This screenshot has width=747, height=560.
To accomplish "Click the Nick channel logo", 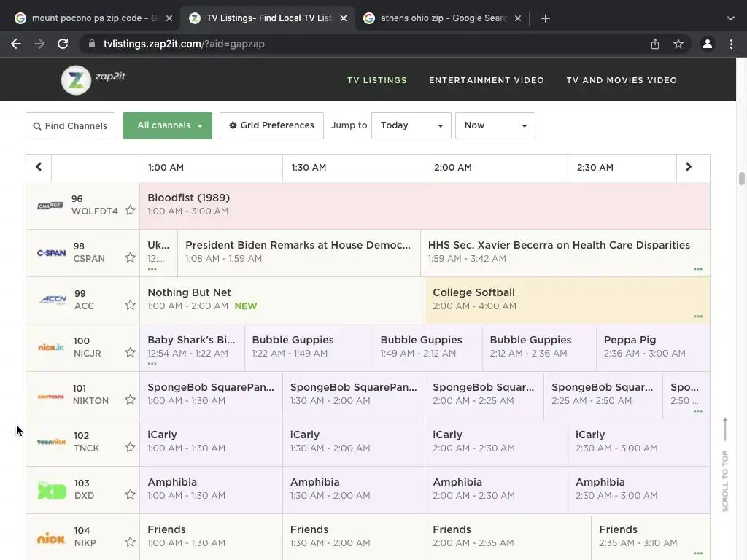I will click(x=51, y=539).
